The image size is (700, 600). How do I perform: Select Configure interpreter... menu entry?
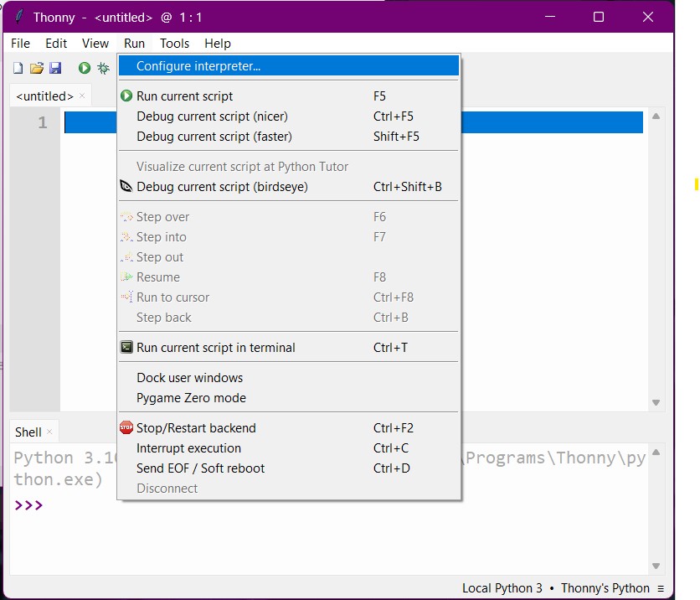pos(289,65)
